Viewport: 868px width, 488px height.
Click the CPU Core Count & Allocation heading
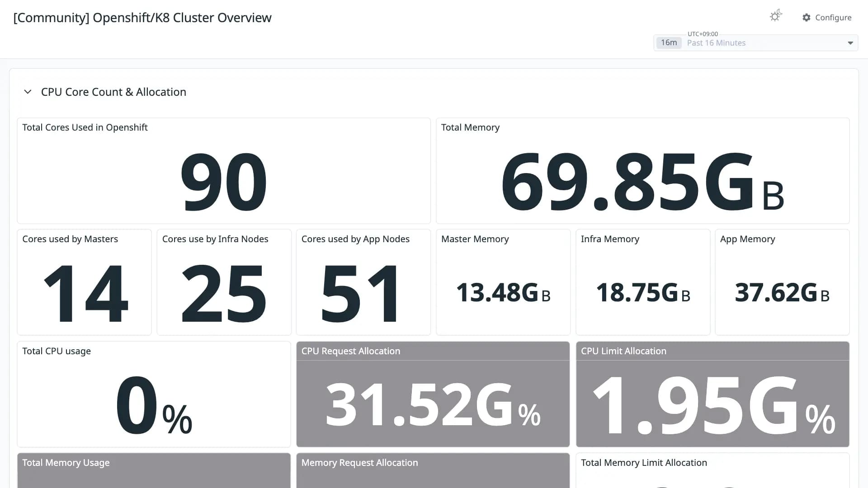[113, 92]
